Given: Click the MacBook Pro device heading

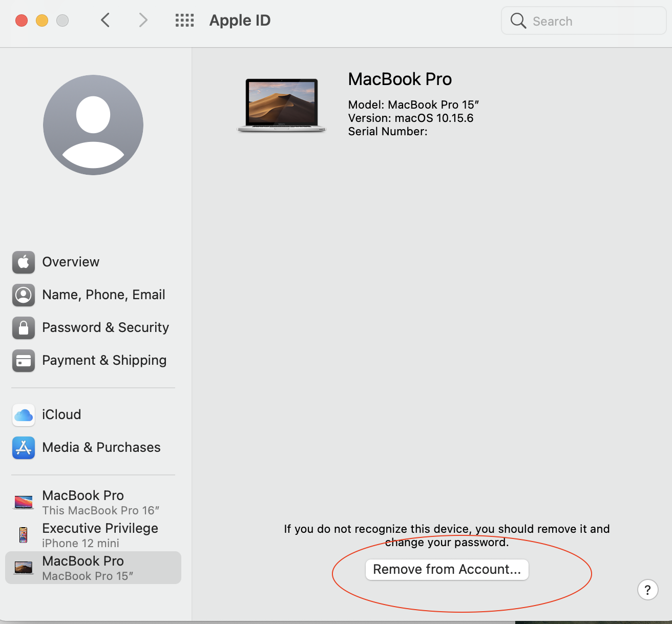Looking at the screenshot, I should (400, 79).
